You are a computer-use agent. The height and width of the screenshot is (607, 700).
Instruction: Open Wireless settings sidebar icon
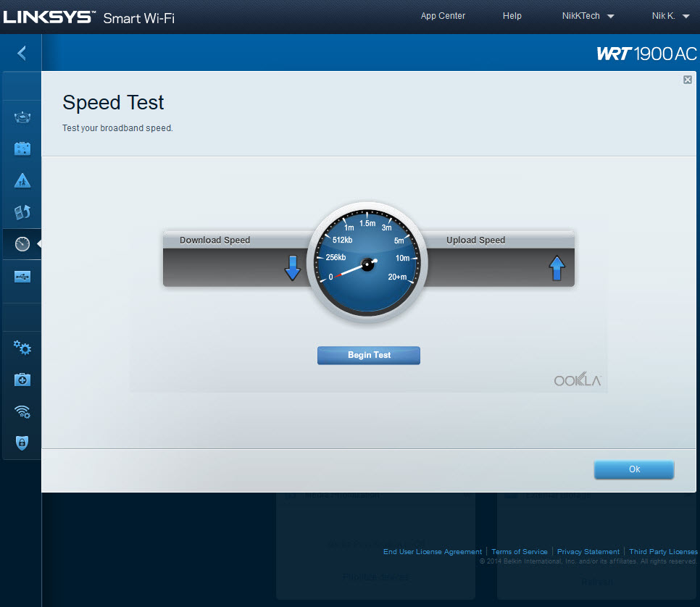tap(22, 411)
